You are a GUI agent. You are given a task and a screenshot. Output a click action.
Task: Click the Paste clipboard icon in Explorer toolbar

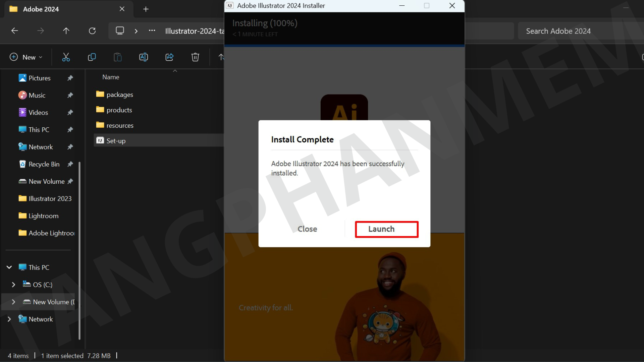[117, 57]
